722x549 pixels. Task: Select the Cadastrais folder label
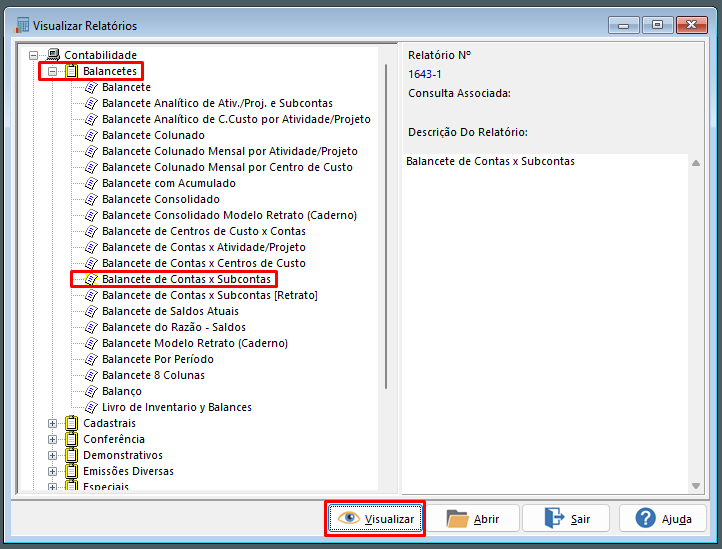[x=110, y=423]
